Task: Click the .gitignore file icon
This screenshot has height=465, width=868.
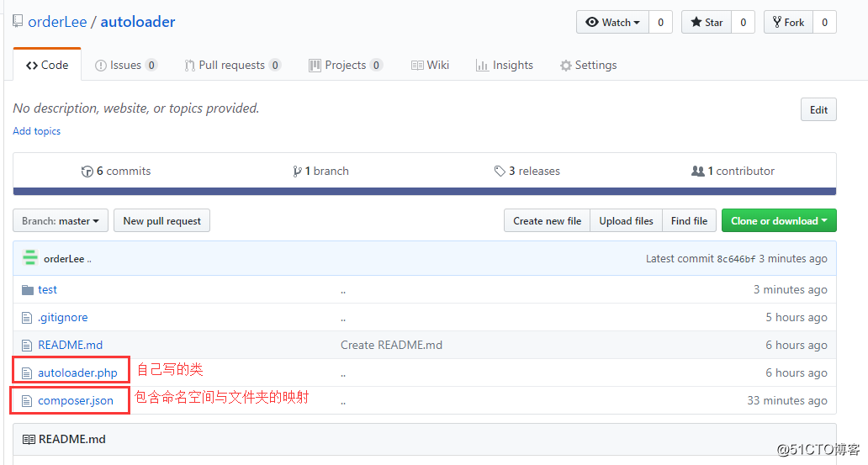Action: point(27,318)
